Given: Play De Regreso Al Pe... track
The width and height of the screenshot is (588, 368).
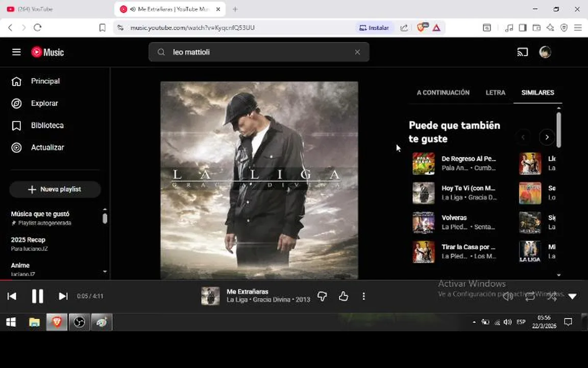Looking at the screenshot, I should [469, 159].
